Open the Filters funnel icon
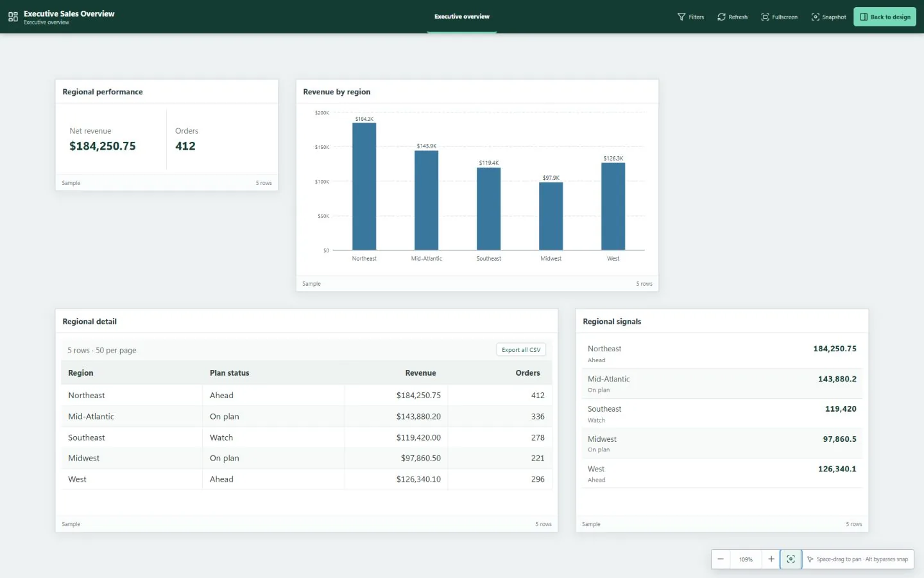Screen dimensions: 924x578 pyautogui.click(x=681, y=17)
